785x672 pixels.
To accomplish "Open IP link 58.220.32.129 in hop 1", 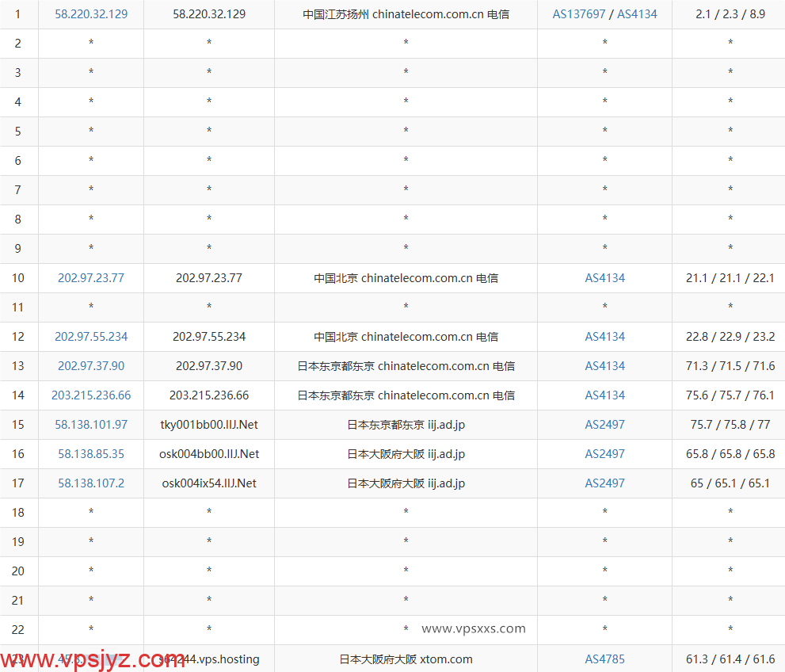I will (91, 14).
